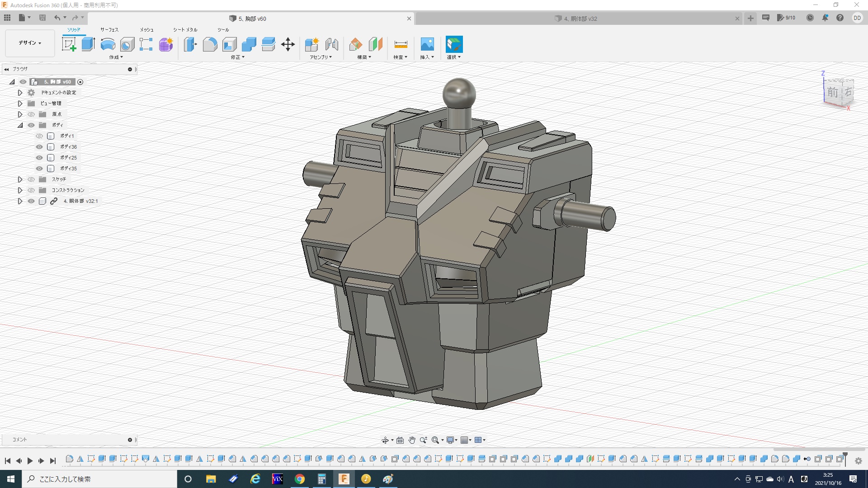Expand the ドキュメントの設定 tree node
This screenshot has width=868, height=488.
[20, 93]
